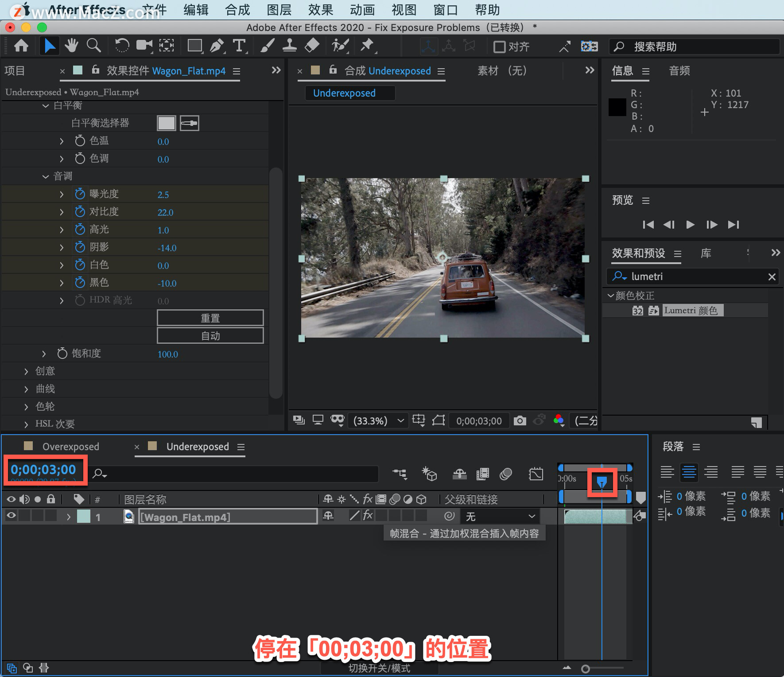Select the Unified Camera tool
This screenshot has height=677, width=784.
click(144, 46)
